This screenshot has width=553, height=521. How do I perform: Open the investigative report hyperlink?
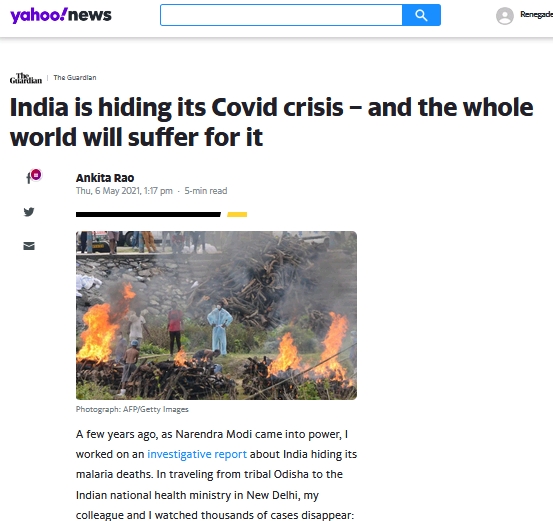(197, 454)
